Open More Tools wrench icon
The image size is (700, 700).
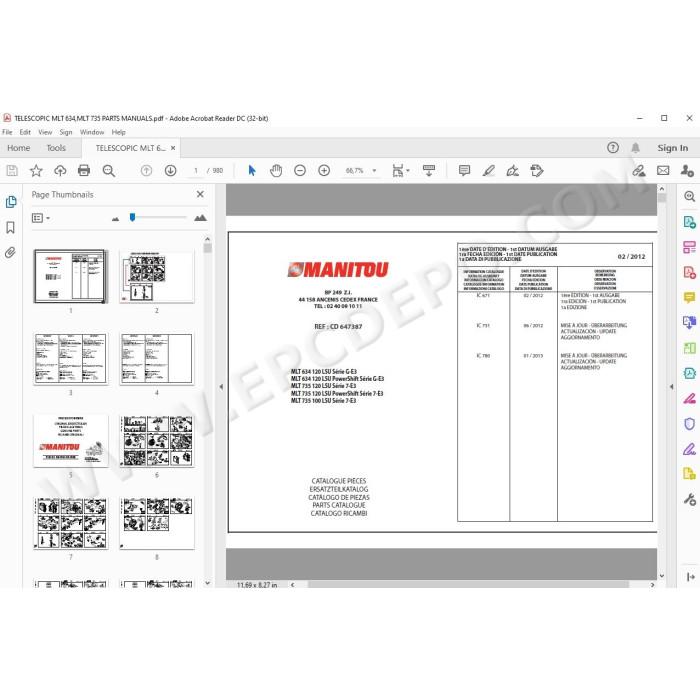[x=689, y=499]
